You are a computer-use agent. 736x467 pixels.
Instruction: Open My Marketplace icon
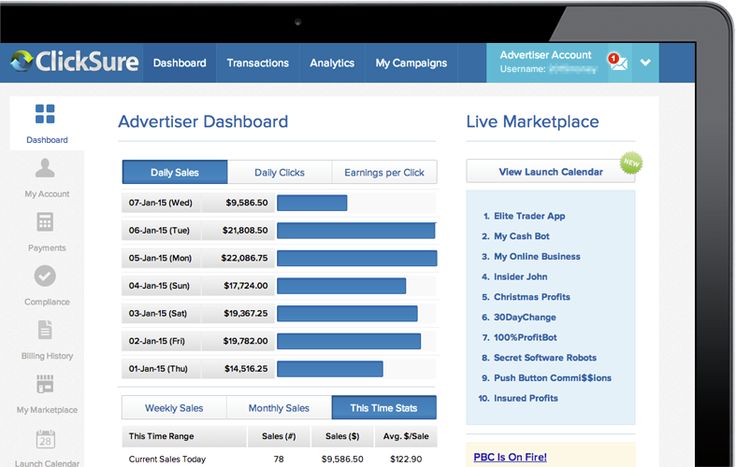tap(45, 384)
